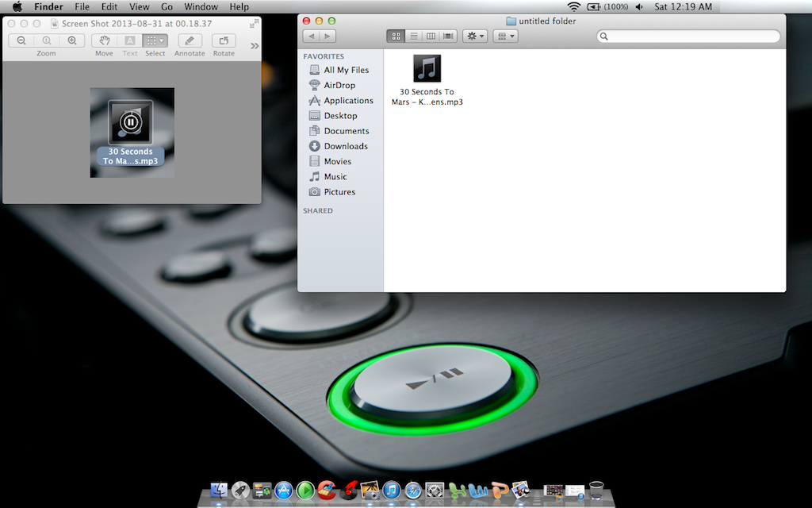Image resolution: width=812 pixels, height=508 pixels.
Task: Open the Apple menu
Action: click(17, 6)
